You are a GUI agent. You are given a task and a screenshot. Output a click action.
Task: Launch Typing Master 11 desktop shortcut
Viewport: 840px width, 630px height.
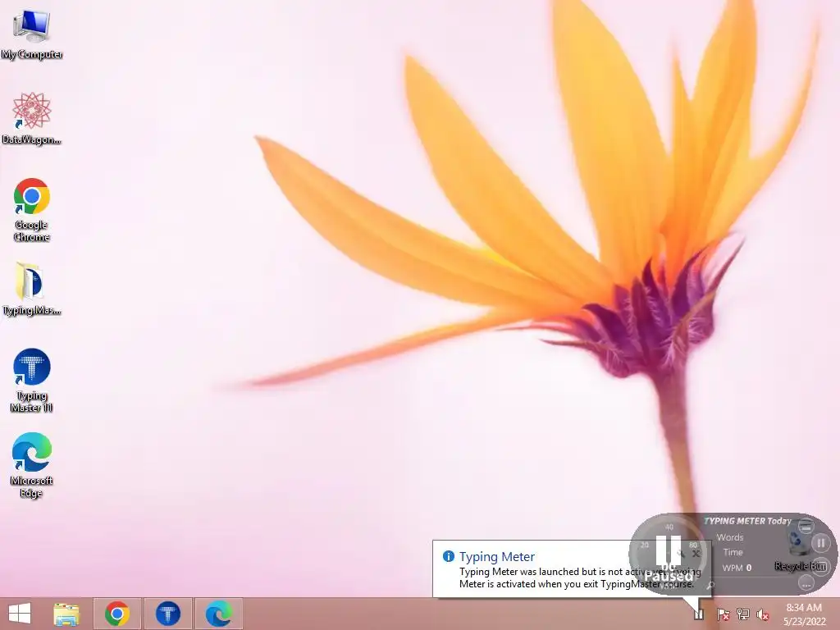[x=32, y=381]
